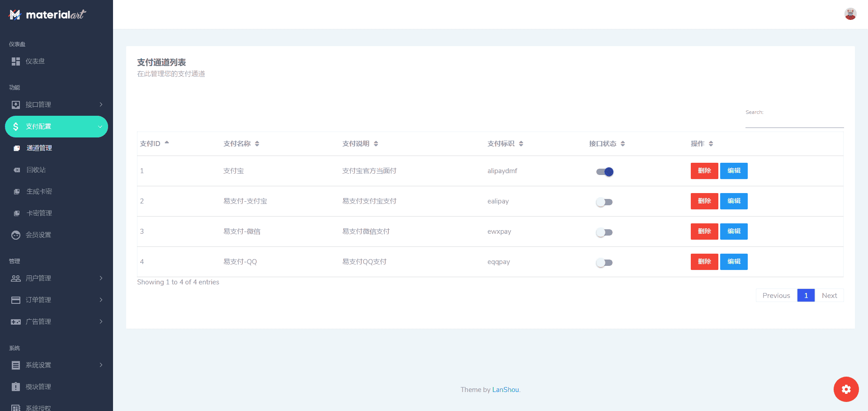Open 通道管理 menu item
Screen dimensions: 868x411
click(x=39, y=148)
